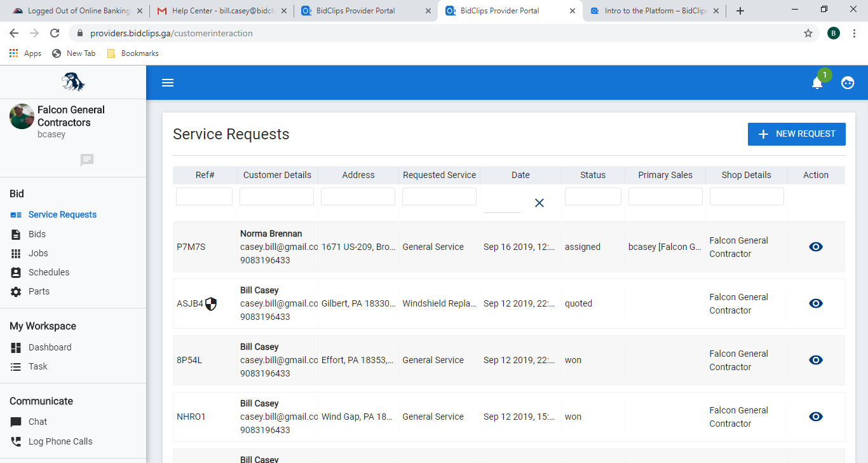View request ASJB4 with eye icon
This screenshot has height=463, width=868.
click(816, 303)
